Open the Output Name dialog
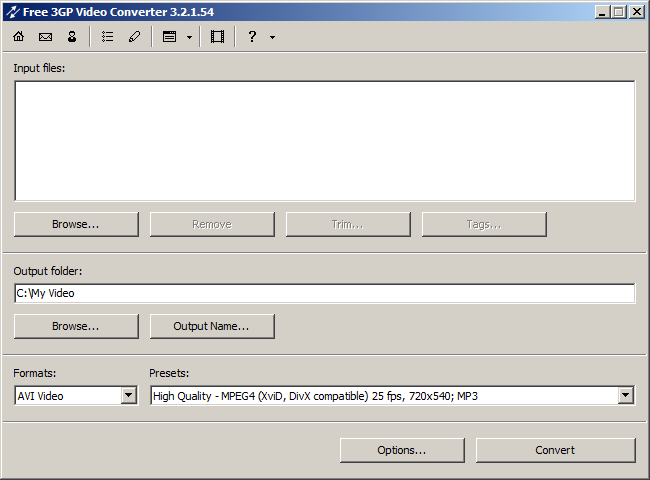This screenshot has height=480, width=650. click(x=212, y=326)
